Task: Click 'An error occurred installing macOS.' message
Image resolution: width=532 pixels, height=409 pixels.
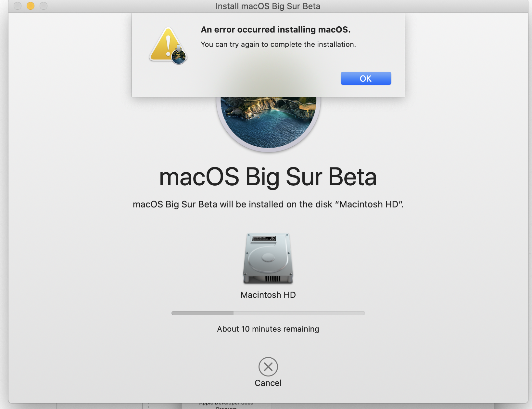Action: pos(276,30)
